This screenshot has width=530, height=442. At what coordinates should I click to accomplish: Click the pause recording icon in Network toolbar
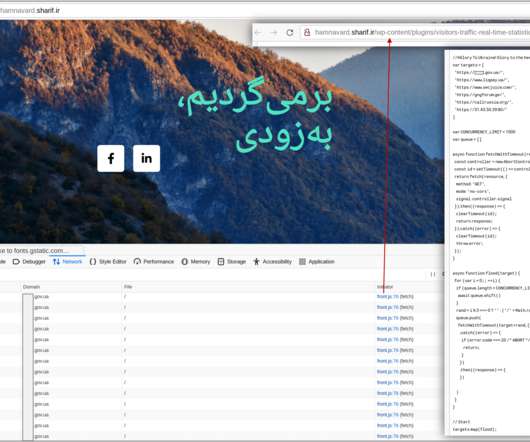tap(433, 274)
